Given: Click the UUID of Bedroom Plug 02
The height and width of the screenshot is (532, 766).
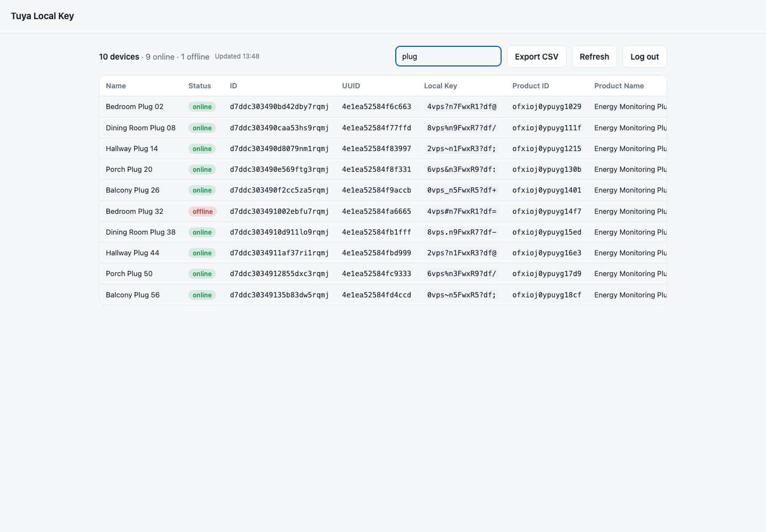Looking at the screenshot, I should [x=377, y=107].
